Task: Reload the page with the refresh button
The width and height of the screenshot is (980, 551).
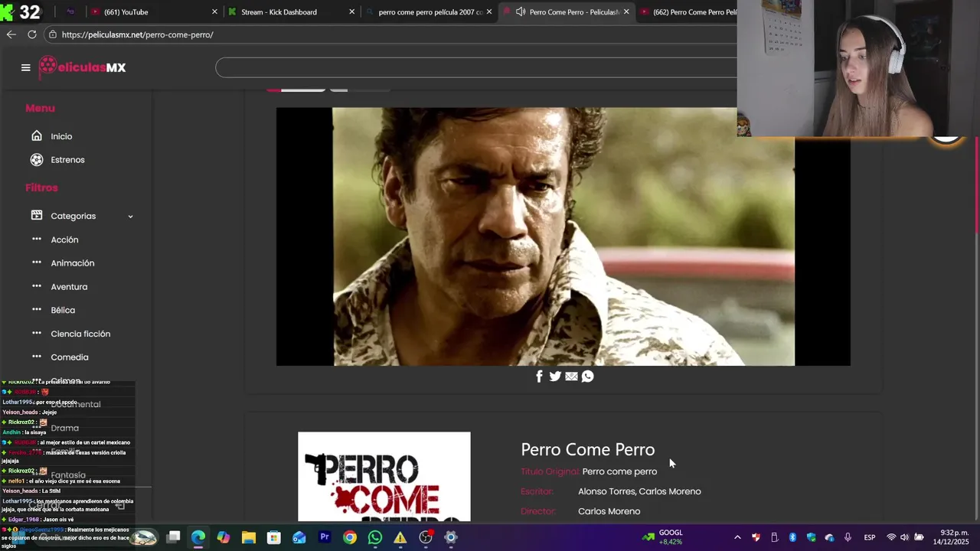Action: pyautogui.click(x=32, y=34)
